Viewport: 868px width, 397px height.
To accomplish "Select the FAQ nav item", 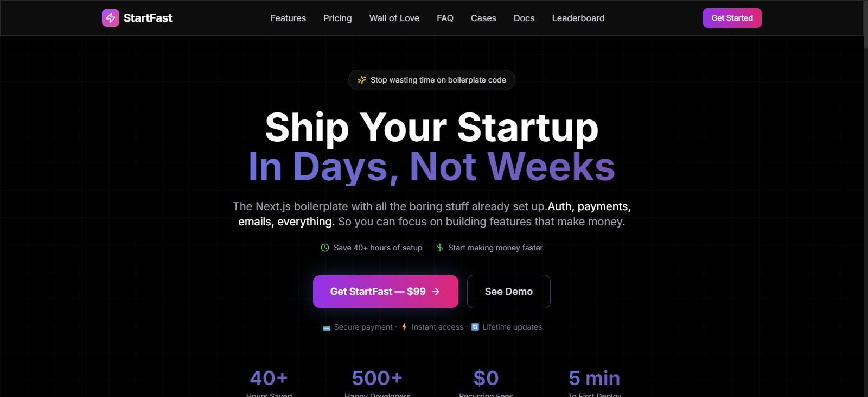I will coord(445,18).
